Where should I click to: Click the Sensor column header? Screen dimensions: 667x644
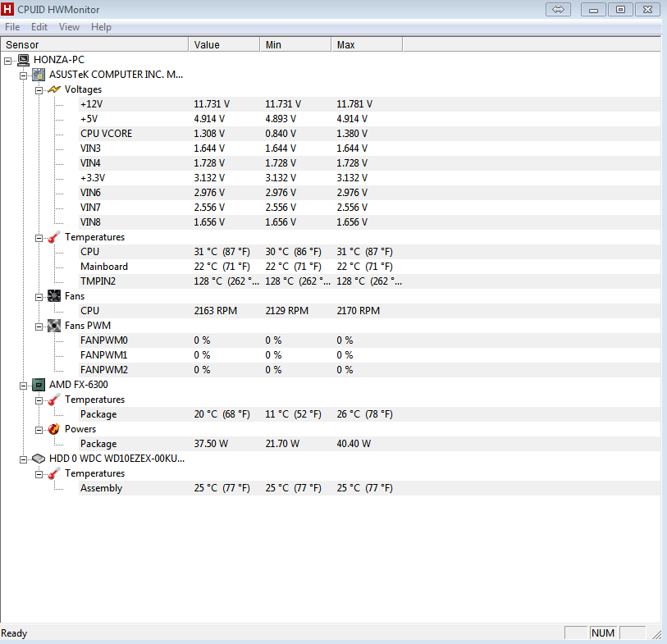click(94, 44)
